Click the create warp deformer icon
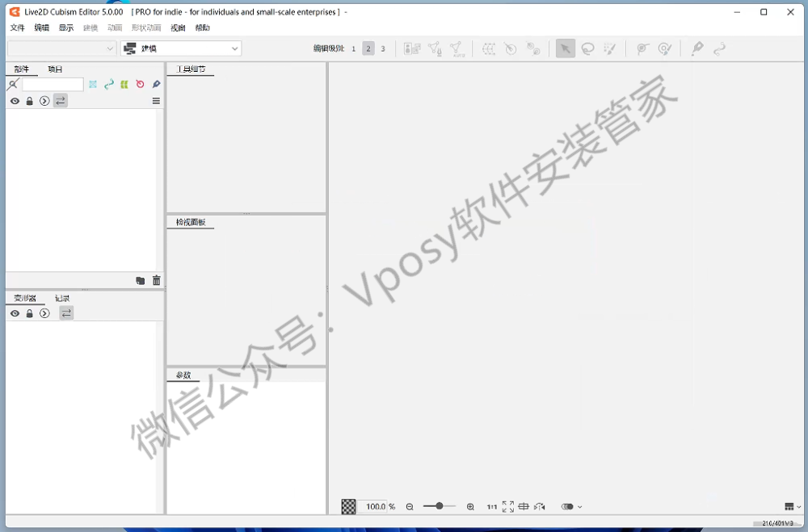 pos(489,49)
